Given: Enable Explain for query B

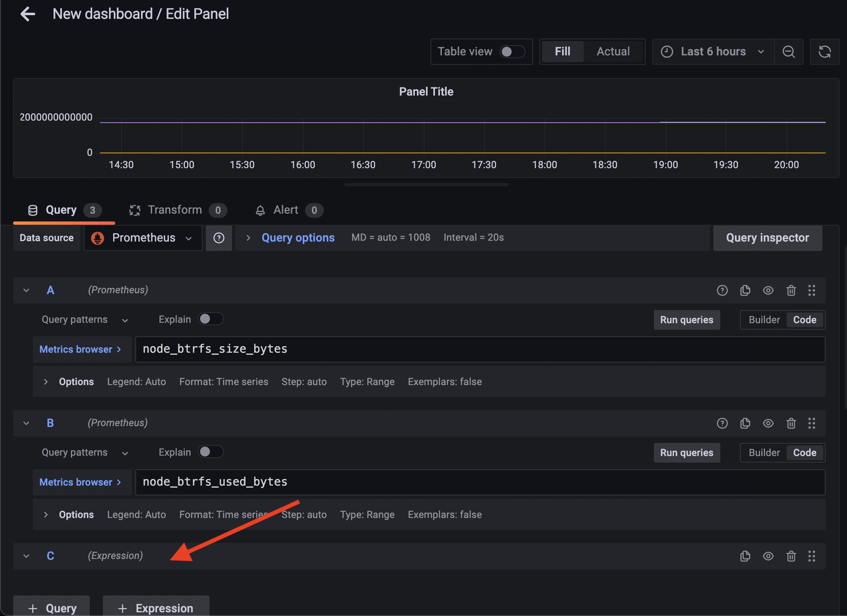Looking at the screenshot, I should [x=210, y=452].
